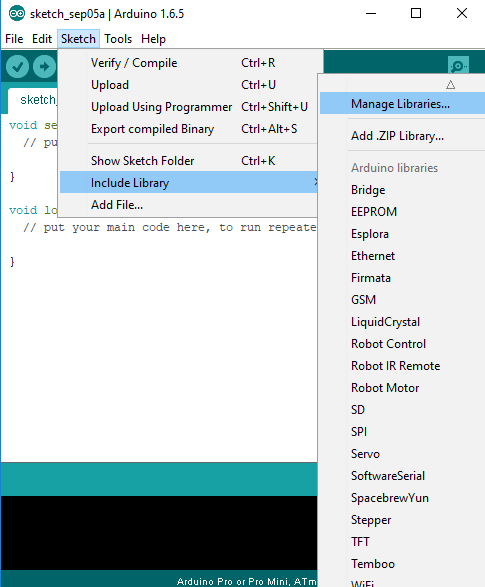Click the Arduino logo in title bar
This screenshot has height=587, width=485.
[x=16, y=14]
